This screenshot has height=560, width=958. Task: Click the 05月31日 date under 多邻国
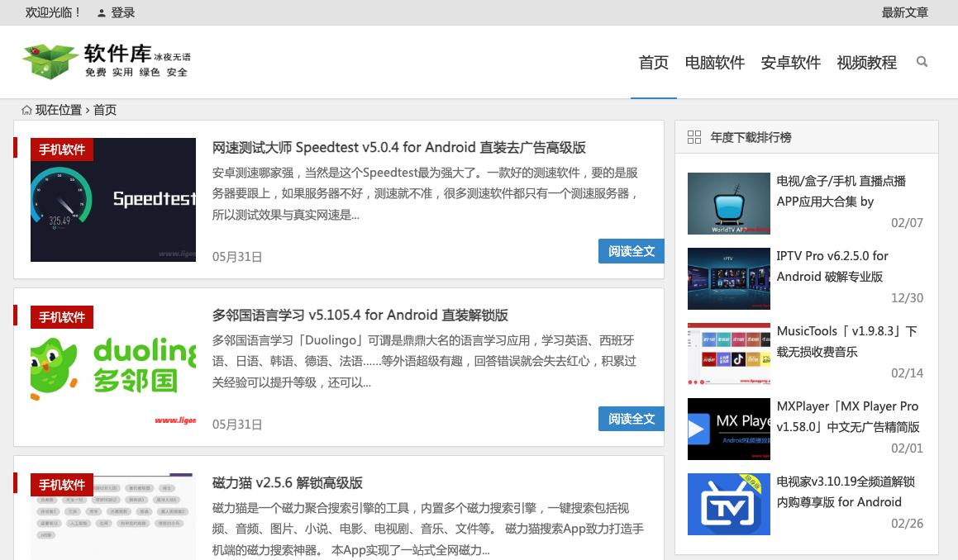pos(237,425)
